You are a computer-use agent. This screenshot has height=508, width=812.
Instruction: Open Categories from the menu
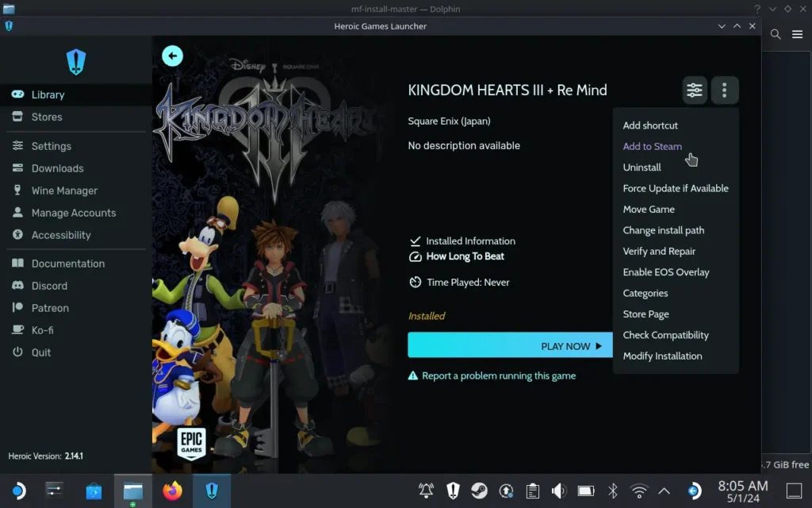pos(676,294)
